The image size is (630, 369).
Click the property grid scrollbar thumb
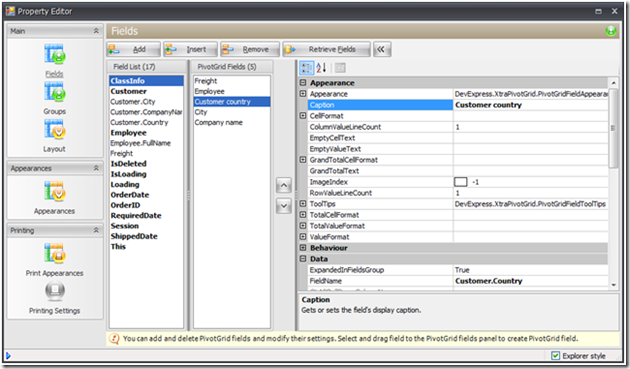(x=613, y=127)
